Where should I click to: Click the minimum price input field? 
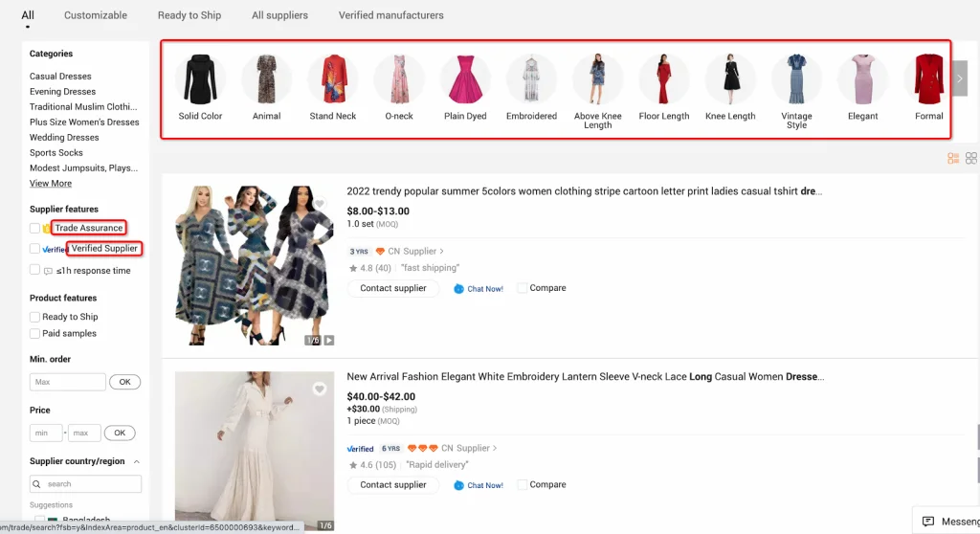click(x=46, y=433)
